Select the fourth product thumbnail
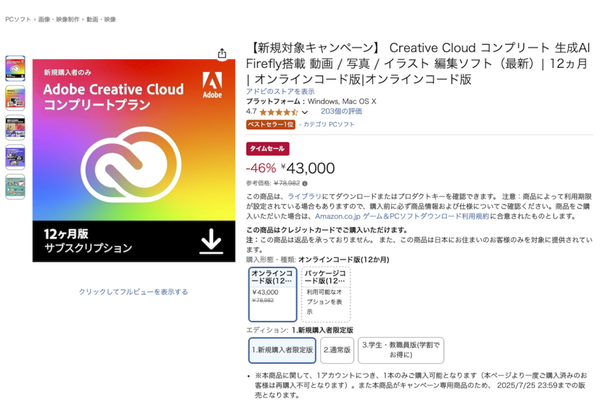The width and height of the screenshot is (600, 401). 15,157
